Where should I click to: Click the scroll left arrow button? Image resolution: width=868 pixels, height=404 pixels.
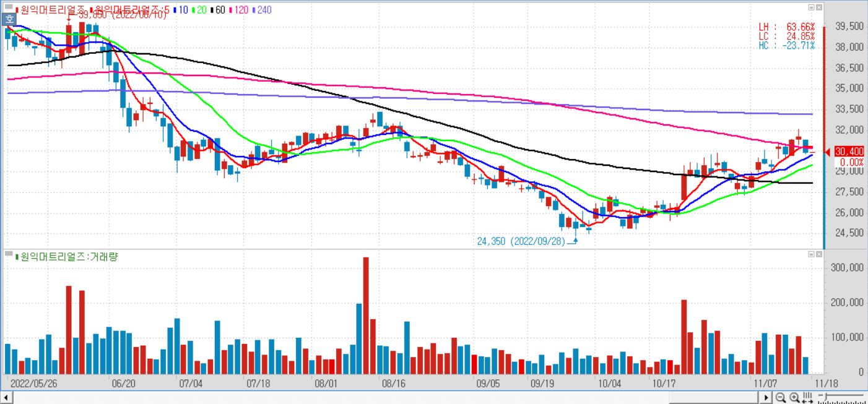coord(6,397)
